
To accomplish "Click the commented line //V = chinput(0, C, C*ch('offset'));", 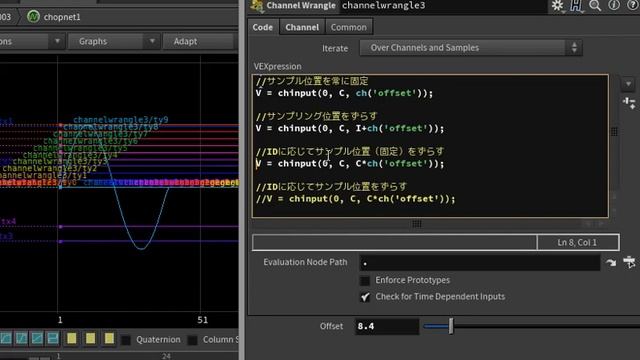I will click(x=355, y=199).
